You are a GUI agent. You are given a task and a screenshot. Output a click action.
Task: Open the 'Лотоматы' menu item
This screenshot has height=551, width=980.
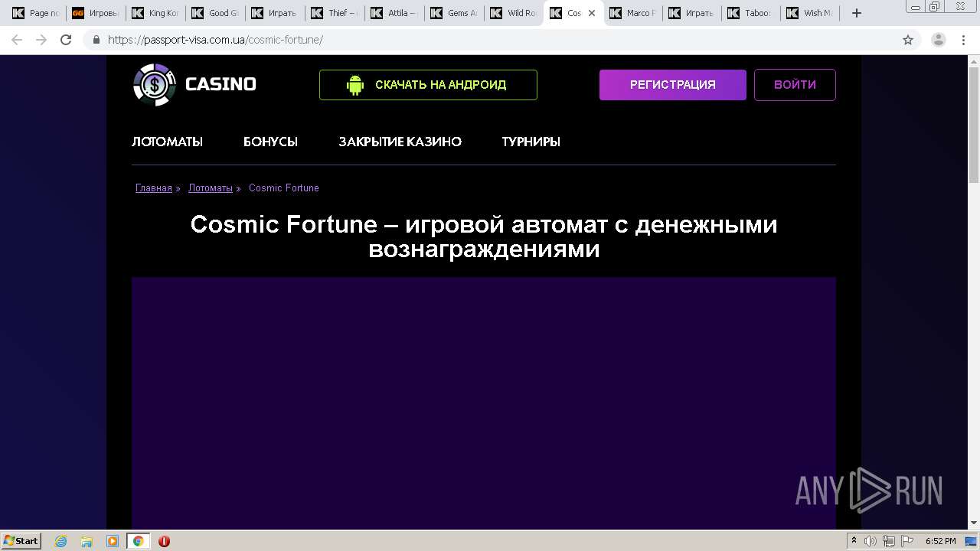pyautogui.click(x=167, y=142)
